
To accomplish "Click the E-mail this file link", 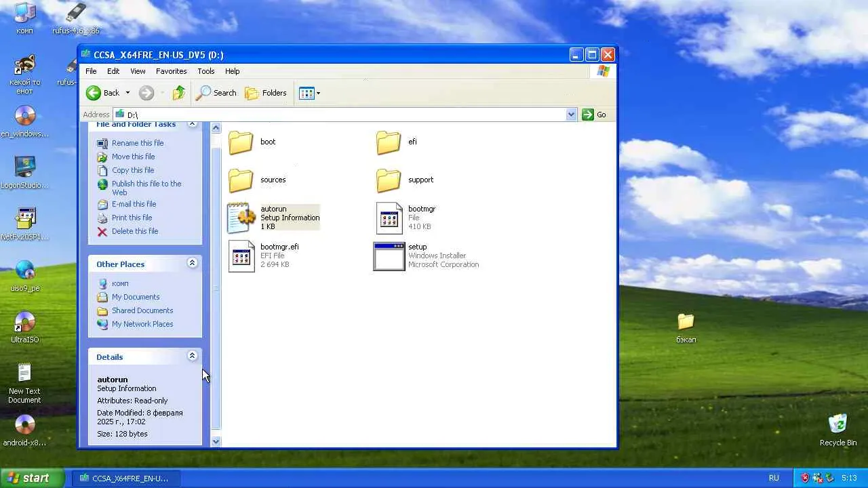I will click(x=134, y=204).
